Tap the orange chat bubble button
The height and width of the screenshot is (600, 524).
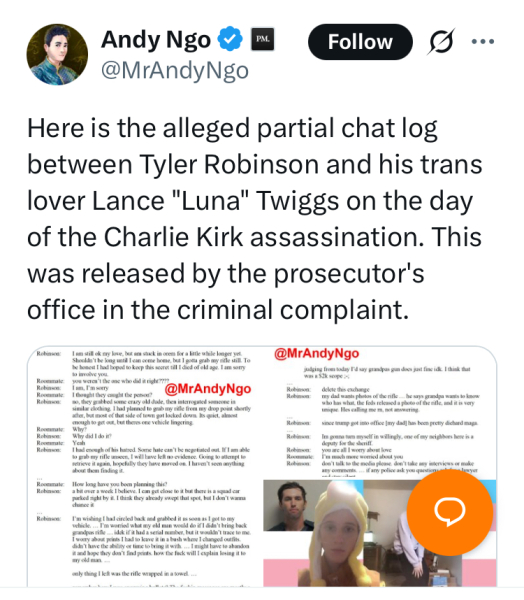pyautogui.click(x=450, y=512)
